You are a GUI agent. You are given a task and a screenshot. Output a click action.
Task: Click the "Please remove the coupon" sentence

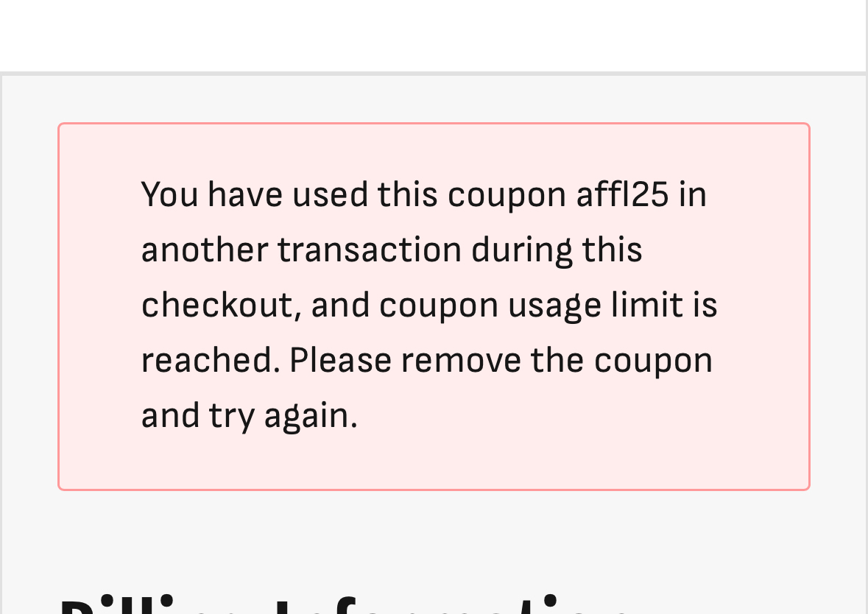coord(501,361)
